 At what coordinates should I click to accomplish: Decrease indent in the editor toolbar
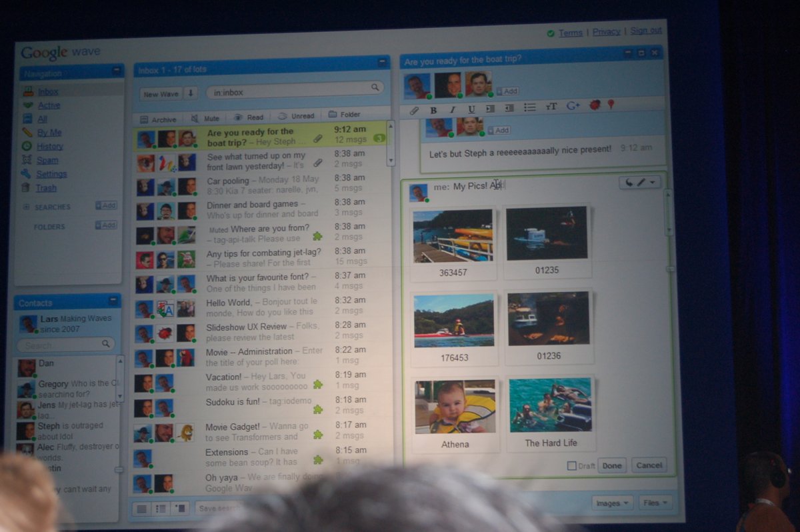[509, 108]
